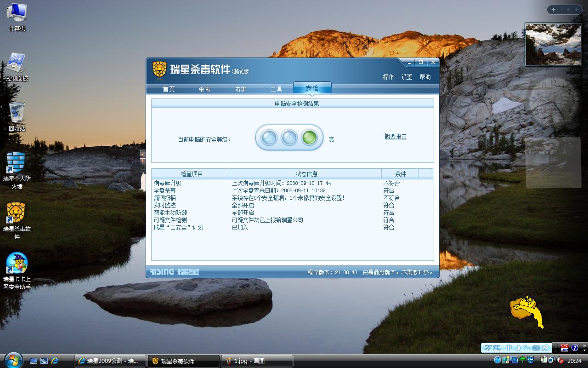The height and width of the screenshot is (368, 588).
Task: Click 瑞星杀毒软件 taskbar button
Action: click(183, 361)
